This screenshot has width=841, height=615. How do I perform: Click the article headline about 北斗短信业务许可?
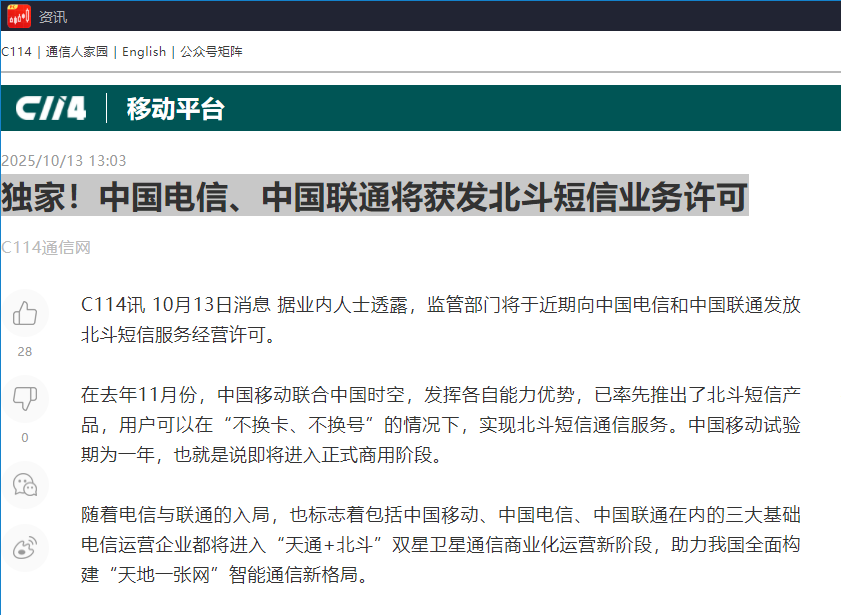tap(374, 196)
